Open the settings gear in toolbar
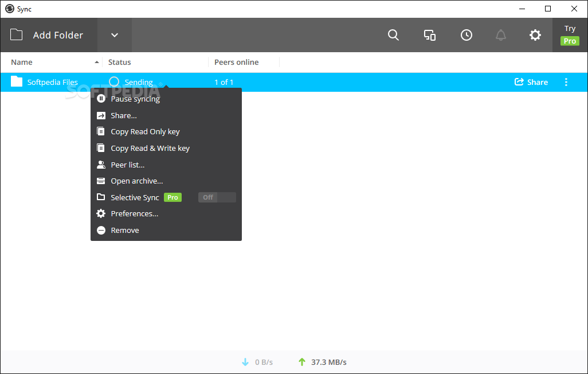Image resolution: width=588 pixels, height=374 pixels. [535, 35]
